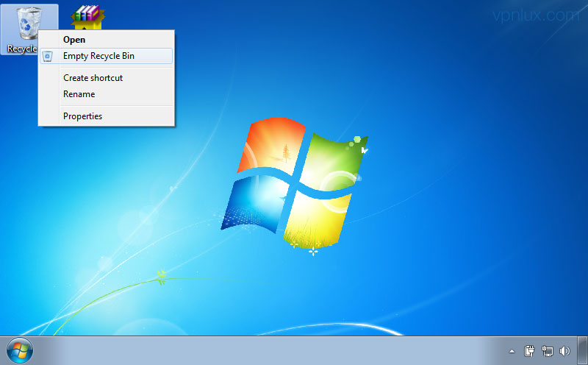Show hidden system tray icons arrow

point(512,352)
